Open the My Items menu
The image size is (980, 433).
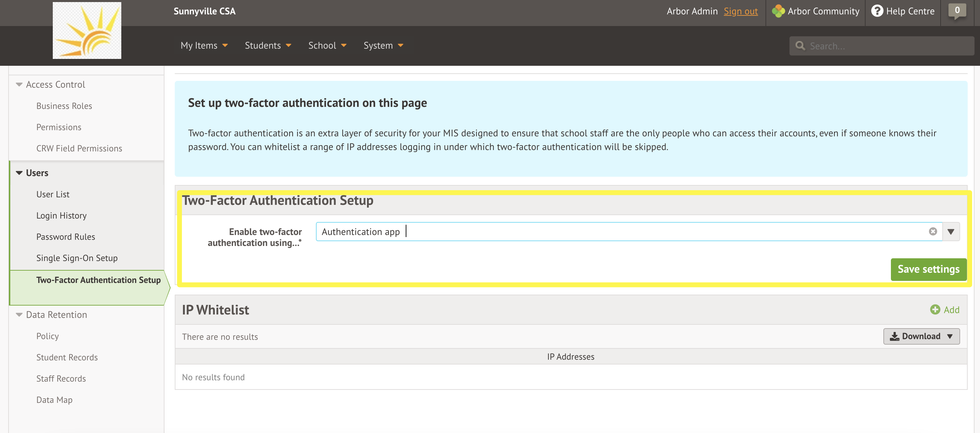point(204,46)
